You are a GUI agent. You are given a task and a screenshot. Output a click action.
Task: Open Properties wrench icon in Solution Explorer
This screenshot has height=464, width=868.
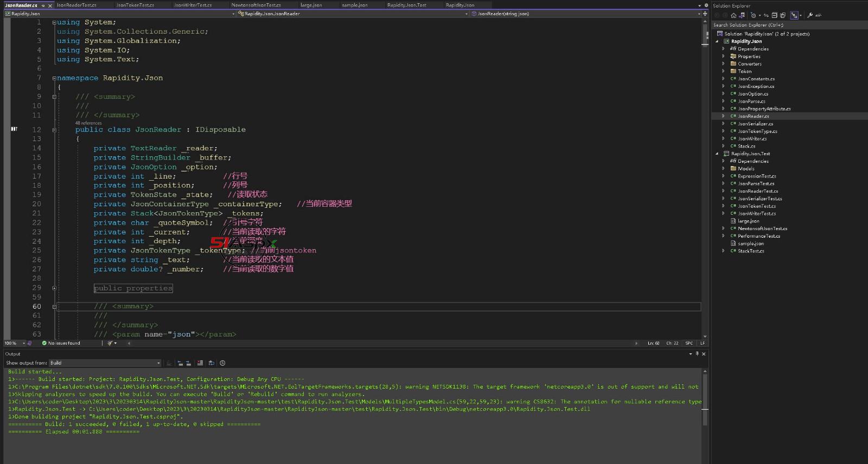(x=810, y=15)
